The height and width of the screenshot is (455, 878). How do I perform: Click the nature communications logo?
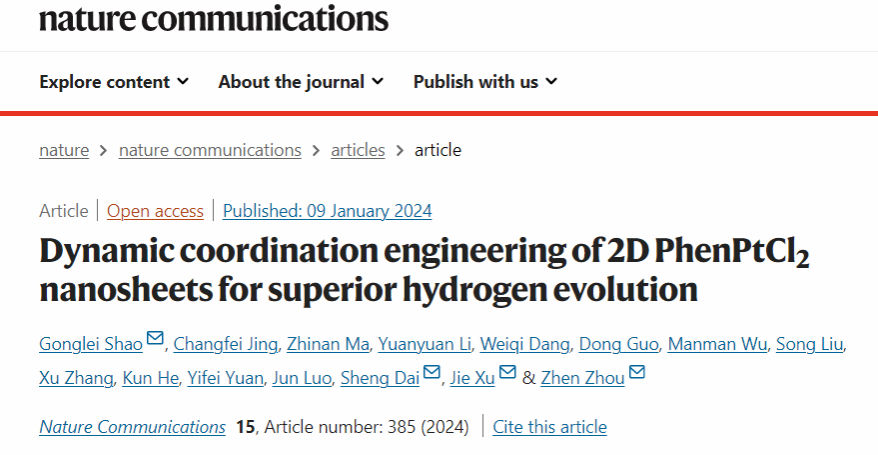pyautogui.click(x=214, y=17)
